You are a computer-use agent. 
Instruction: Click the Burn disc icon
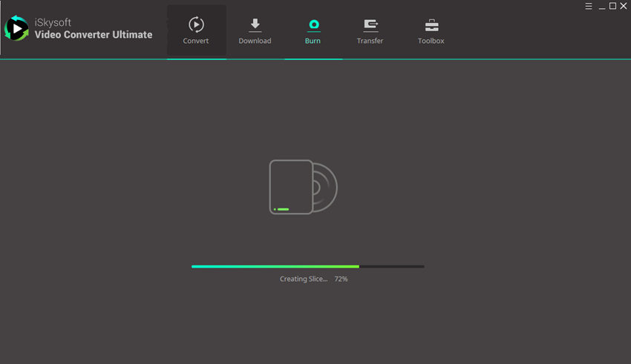tap(314, 24)
